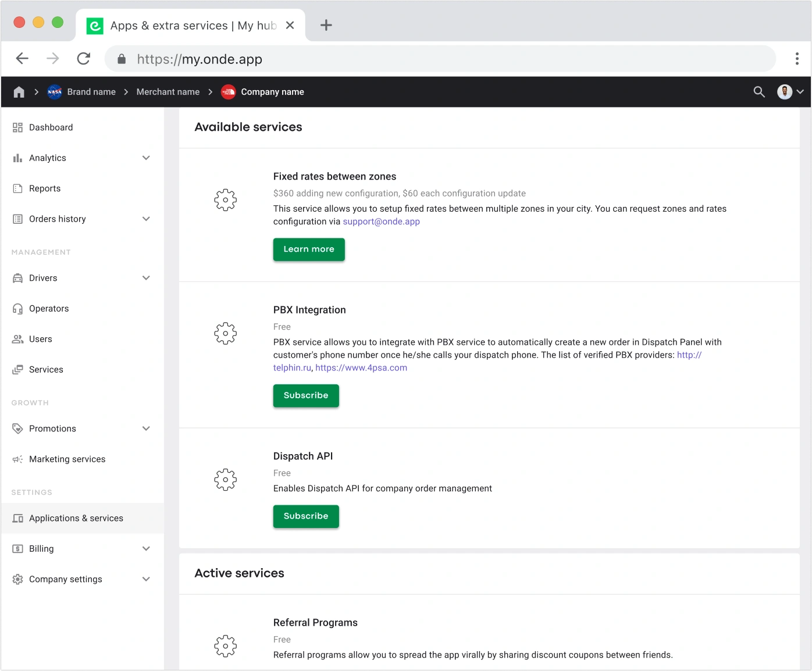
Task: Subscribe to the Dispatch API service
Action: tap(306, 516)
